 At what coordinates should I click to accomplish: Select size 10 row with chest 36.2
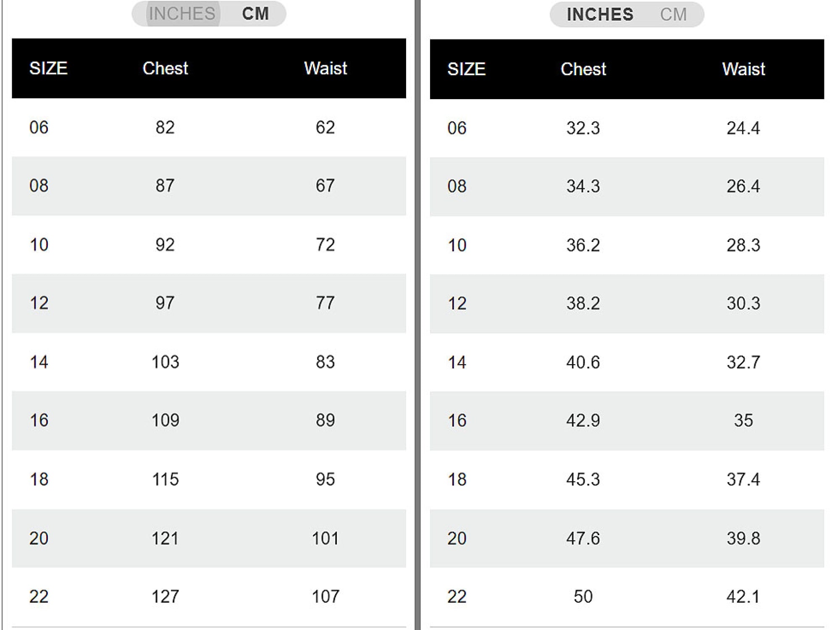[x=627, y=245]
